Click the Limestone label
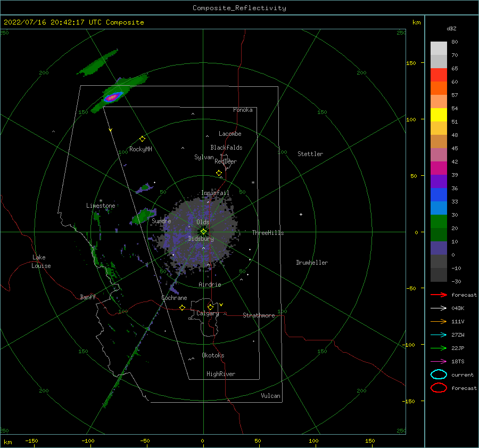Screen dimensions: 479x448 click(101, 206)
